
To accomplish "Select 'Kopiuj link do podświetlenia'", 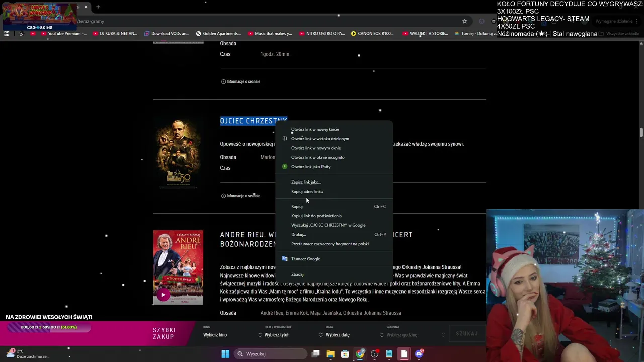I will pyautogui.click(x=334, y=216).
